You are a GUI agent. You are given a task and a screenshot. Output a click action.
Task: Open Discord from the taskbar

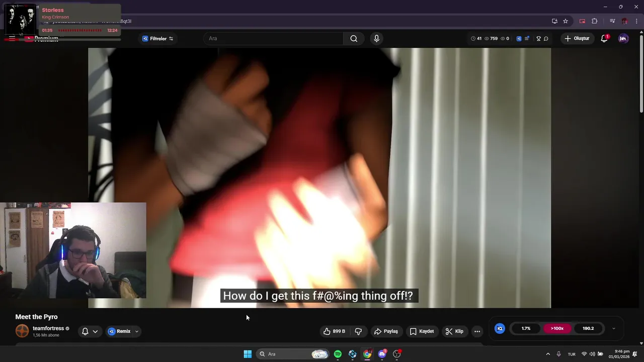(382, 354)
